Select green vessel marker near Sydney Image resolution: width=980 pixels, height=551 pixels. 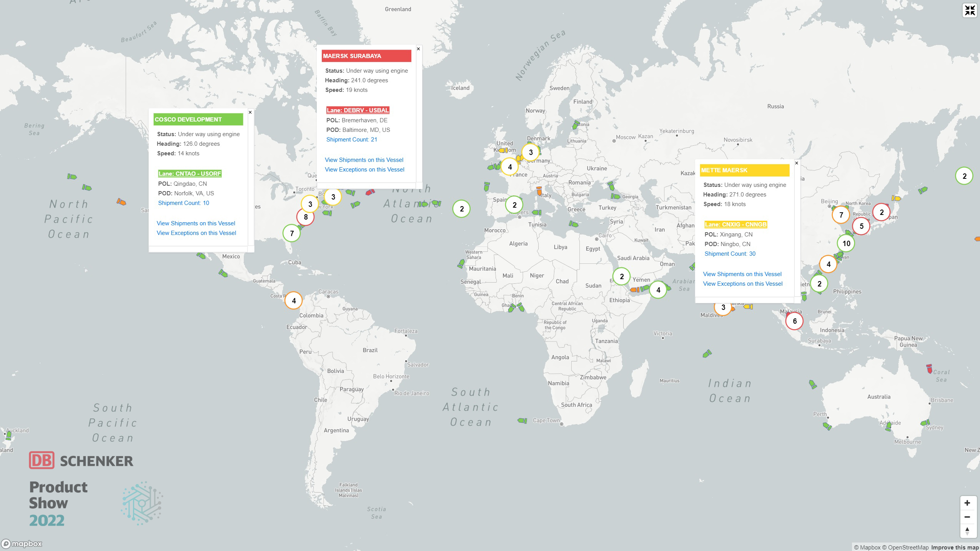[x=925, y=423]
